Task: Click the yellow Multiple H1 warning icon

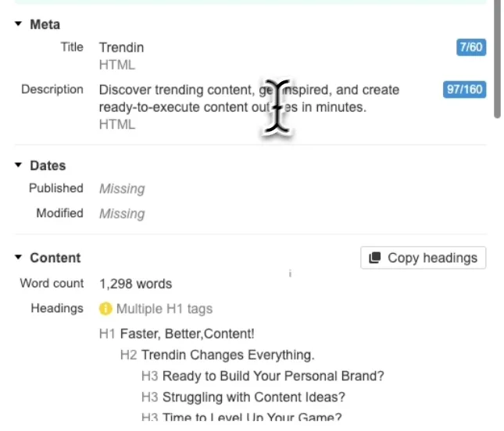Action: [105, 308]
